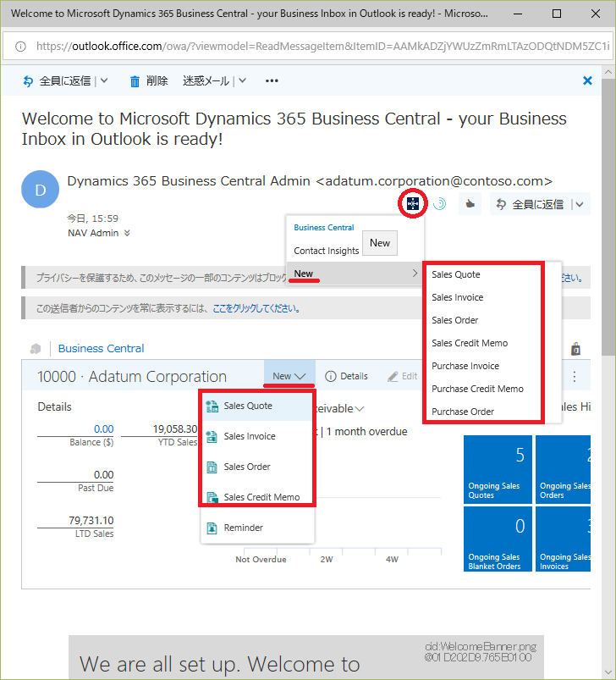Expand recipients chevron next to NAV Admin
The image size is (616, 680).
(127, 234)
